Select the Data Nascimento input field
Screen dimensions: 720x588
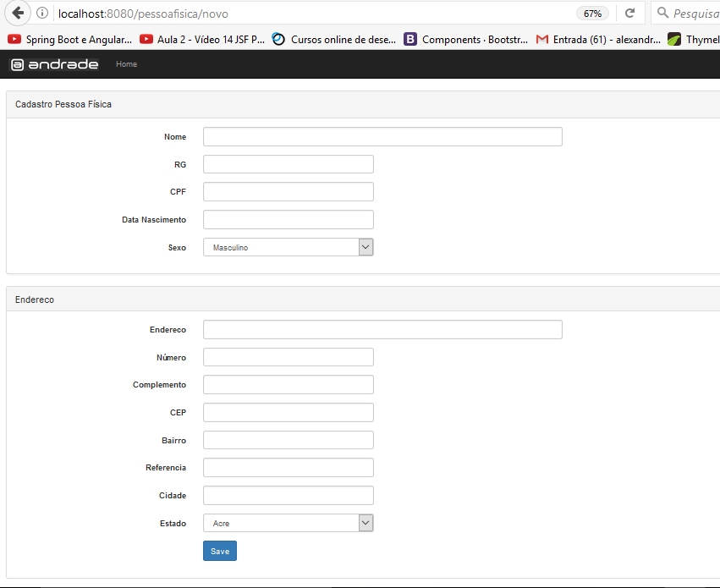point(289,219)
